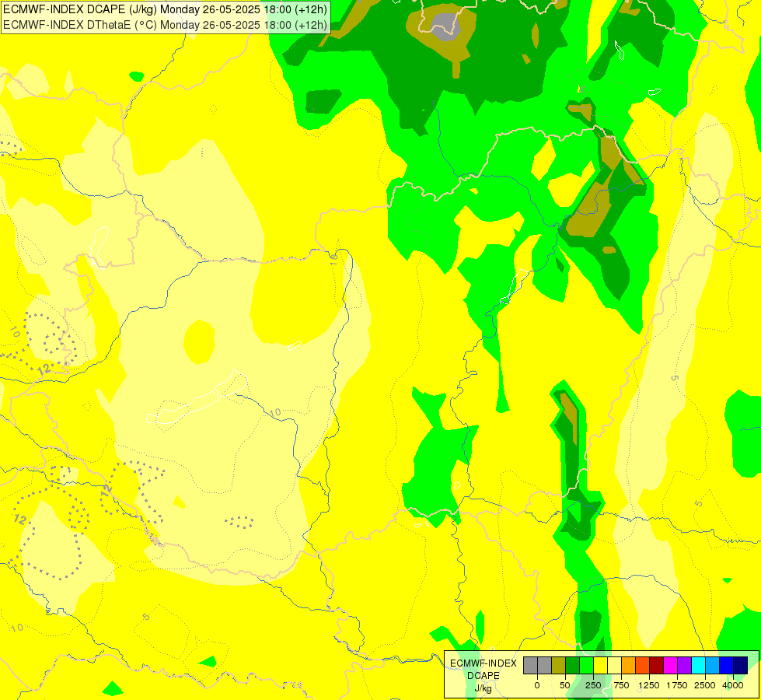The image size is (761, 700).
Task: Click the legend value 4000
Action: pyautogui.click(x=733, y=685)
